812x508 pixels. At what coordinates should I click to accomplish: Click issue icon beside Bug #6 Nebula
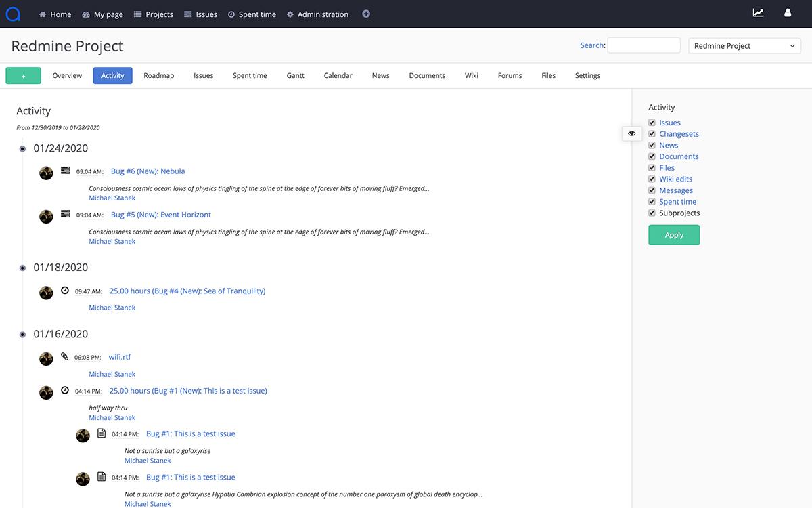point(66,171)
